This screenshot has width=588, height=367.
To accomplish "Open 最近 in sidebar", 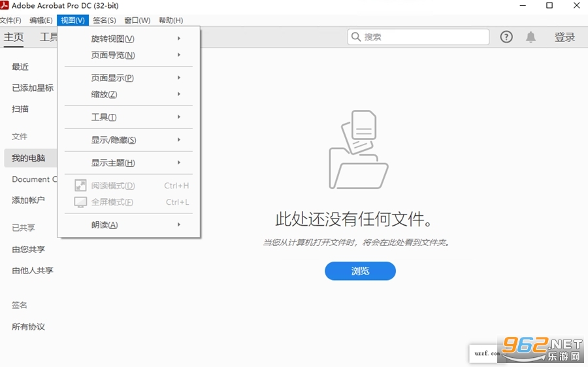I will pyautogui.click(x=20, y=67).
